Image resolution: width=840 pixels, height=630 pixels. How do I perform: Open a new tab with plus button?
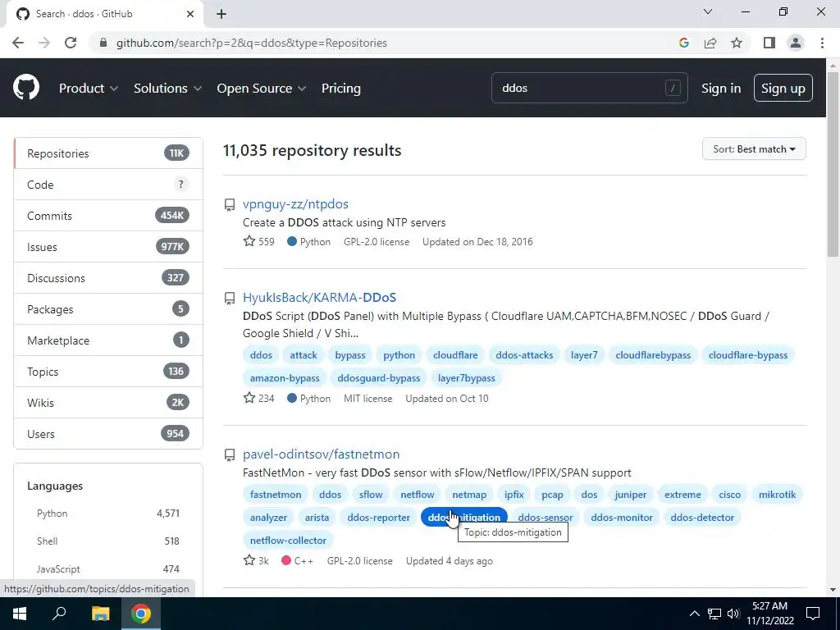221,14
